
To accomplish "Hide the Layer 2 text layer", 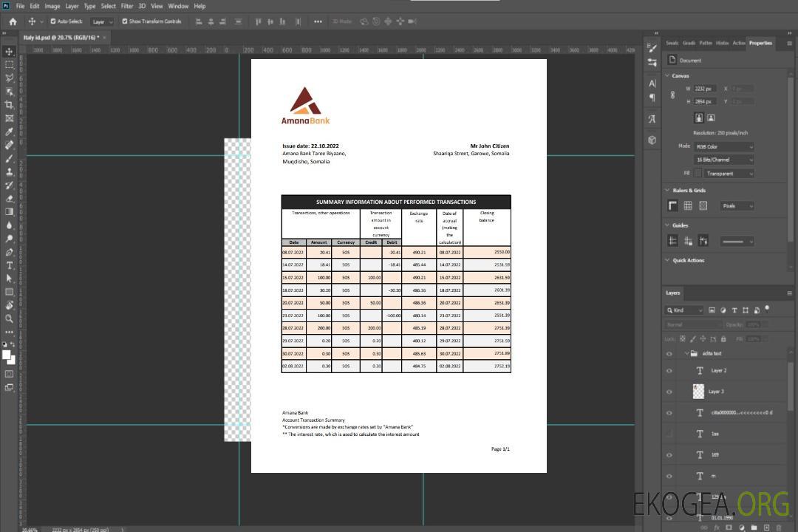I will [669, 371].
